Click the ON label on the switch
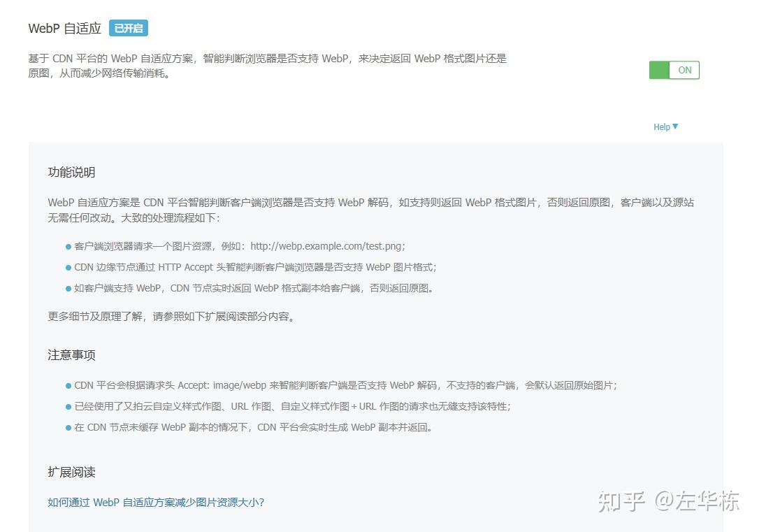 click(684, 70)
